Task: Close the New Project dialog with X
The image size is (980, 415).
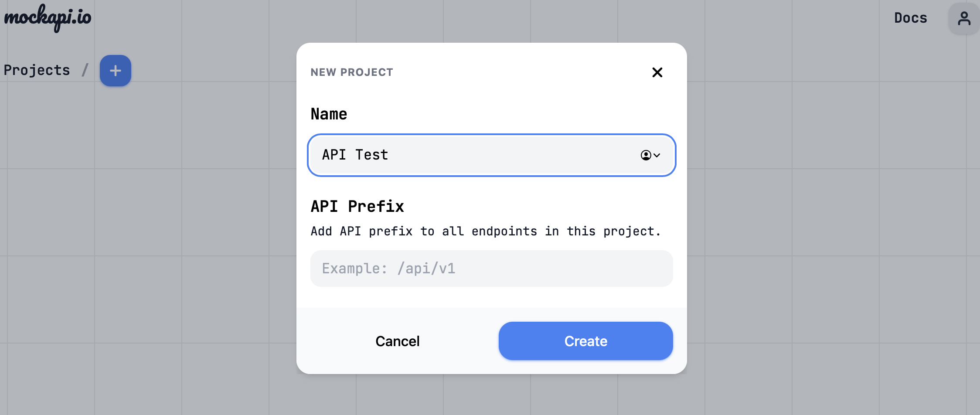Action: tap(657, 72)
